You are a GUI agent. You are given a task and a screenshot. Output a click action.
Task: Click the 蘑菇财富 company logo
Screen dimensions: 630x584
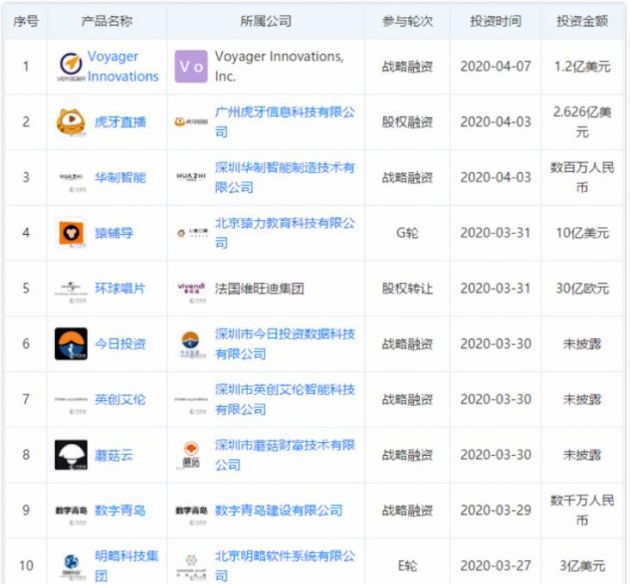pos(191,455)
